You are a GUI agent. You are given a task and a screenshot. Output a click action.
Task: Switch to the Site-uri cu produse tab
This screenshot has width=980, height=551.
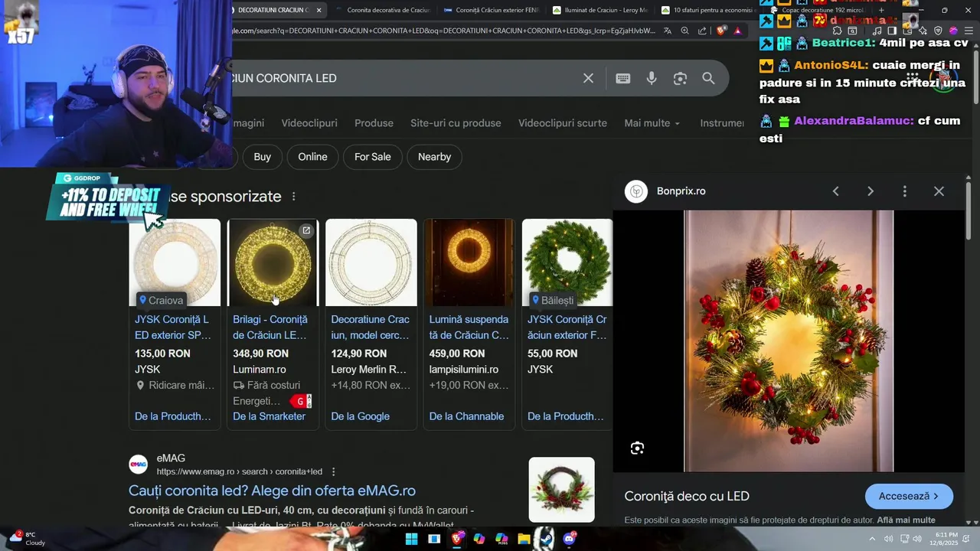click(x=456, y=123)
